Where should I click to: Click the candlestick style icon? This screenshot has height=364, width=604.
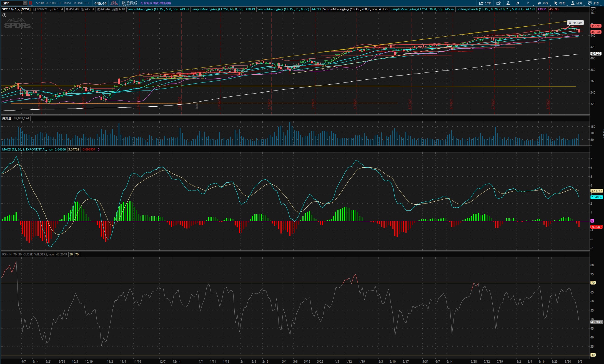(x=539, y=3)
